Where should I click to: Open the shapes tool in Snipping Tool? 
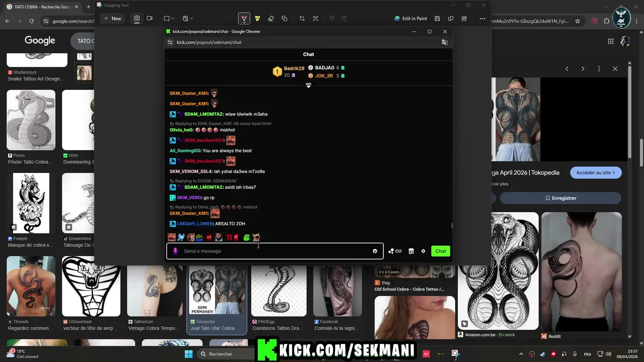tap(284, 19)
